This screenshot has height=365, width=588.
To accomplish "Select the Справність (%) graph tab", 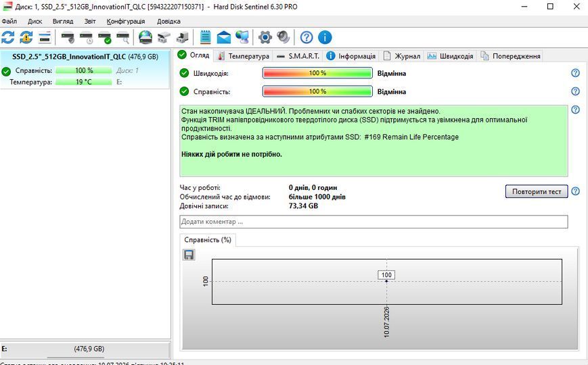I will pyautogui.click(x=208, y=240).
